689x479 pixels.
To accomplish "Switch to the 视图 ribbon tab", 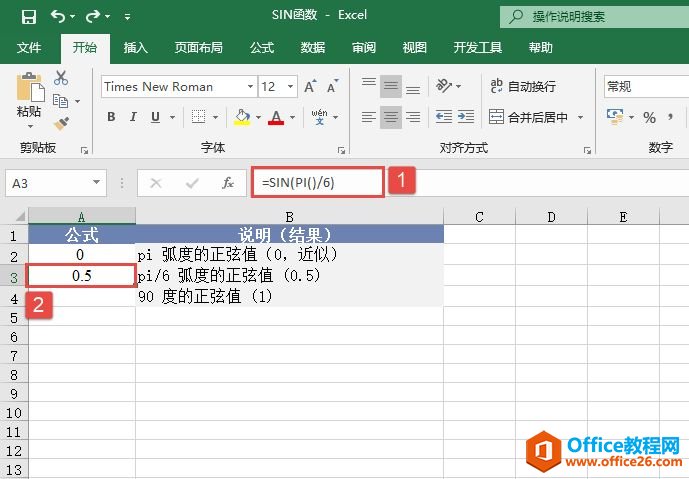I will [414, 47].
